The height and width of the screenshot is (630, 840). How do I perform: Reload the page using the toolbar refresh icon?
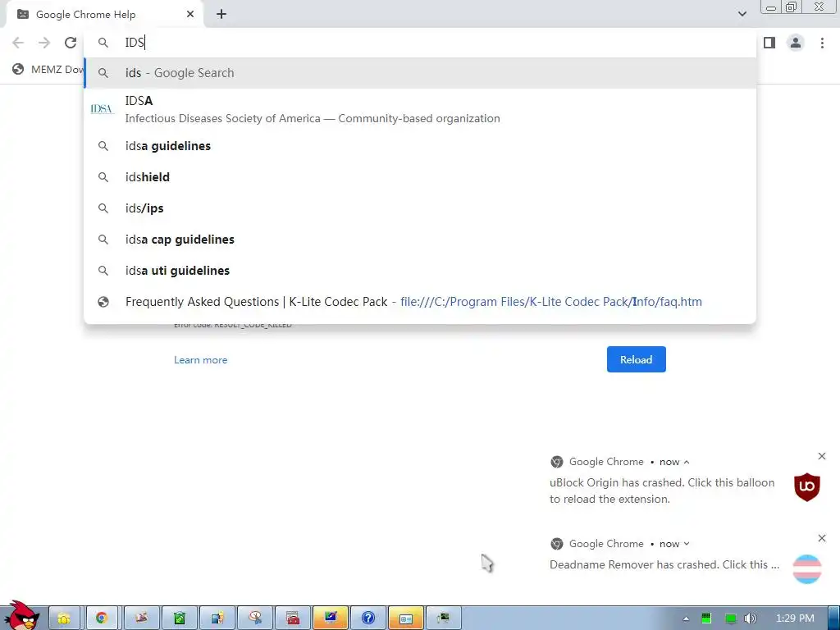tap(71, 43)
